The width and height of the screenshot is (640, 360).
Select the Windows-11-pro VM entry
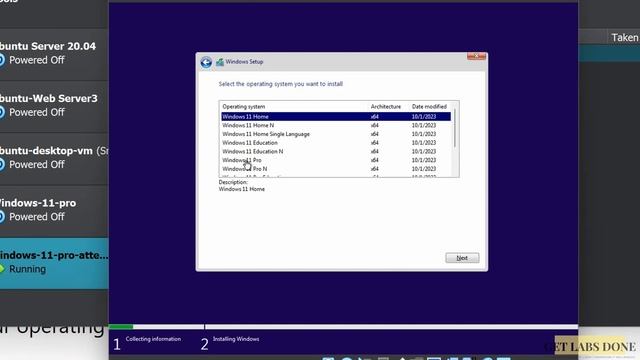54,210
